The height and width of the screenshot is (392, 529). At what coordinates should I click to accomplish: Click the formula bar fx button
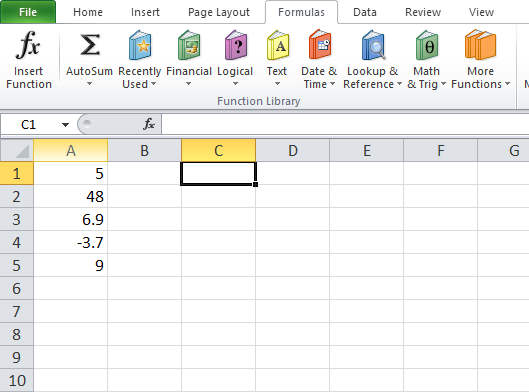(x=149, y=124)
